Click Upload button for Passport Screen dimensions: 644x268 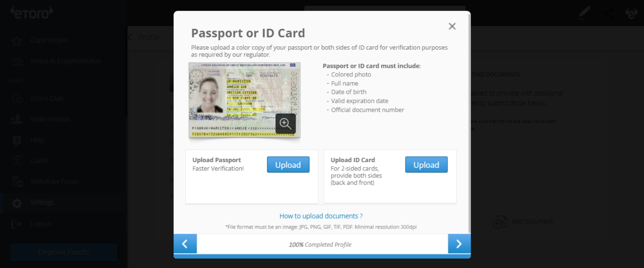(288, 165)
